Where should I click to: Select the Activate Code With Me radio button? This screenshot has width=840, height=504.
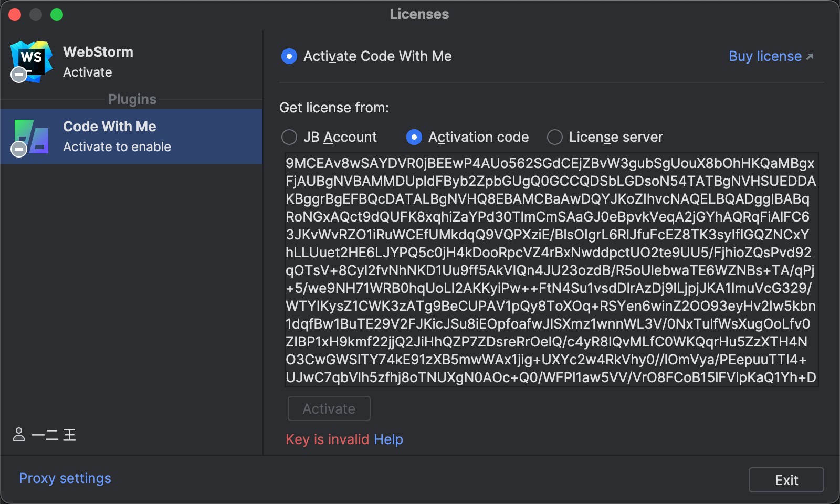(289, 56)
